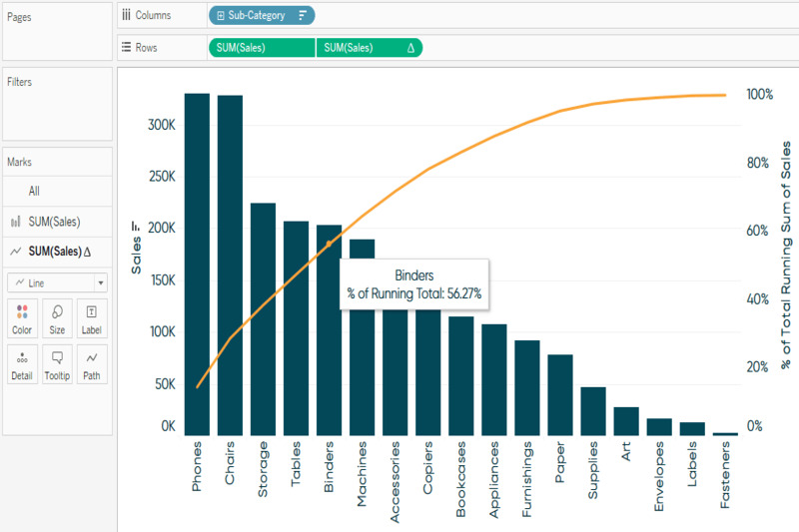Open the Tooltip editor button
The height and width of the screenshot is (532, 799).
click(57, 363)
